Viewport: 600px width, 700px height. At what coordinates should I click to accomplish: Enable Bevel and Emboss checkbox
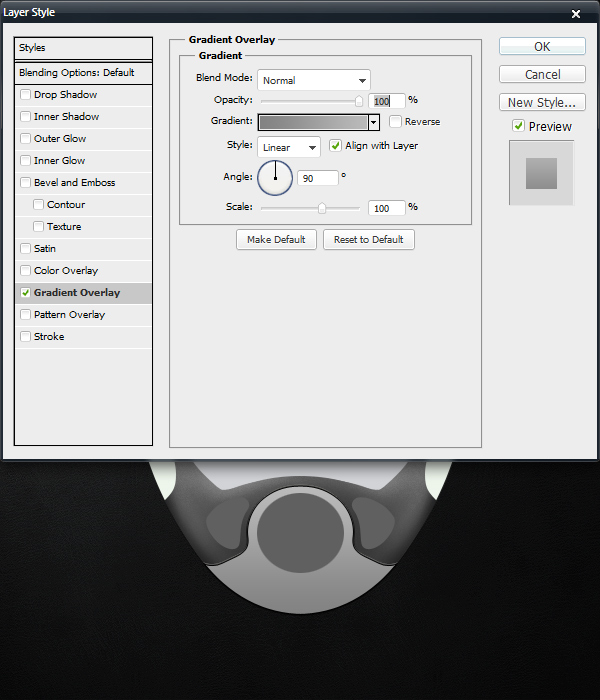[25, 182]
